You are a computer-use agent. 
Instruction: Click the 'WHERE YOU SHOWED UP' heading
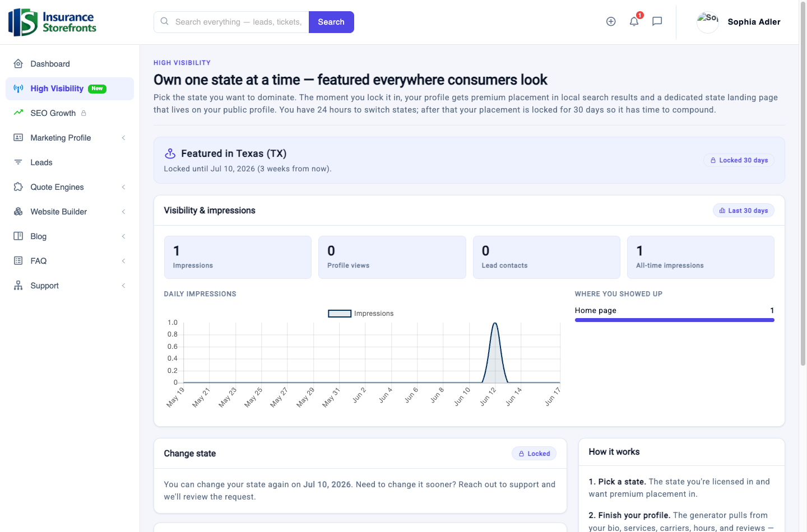(x=618, y=294)
